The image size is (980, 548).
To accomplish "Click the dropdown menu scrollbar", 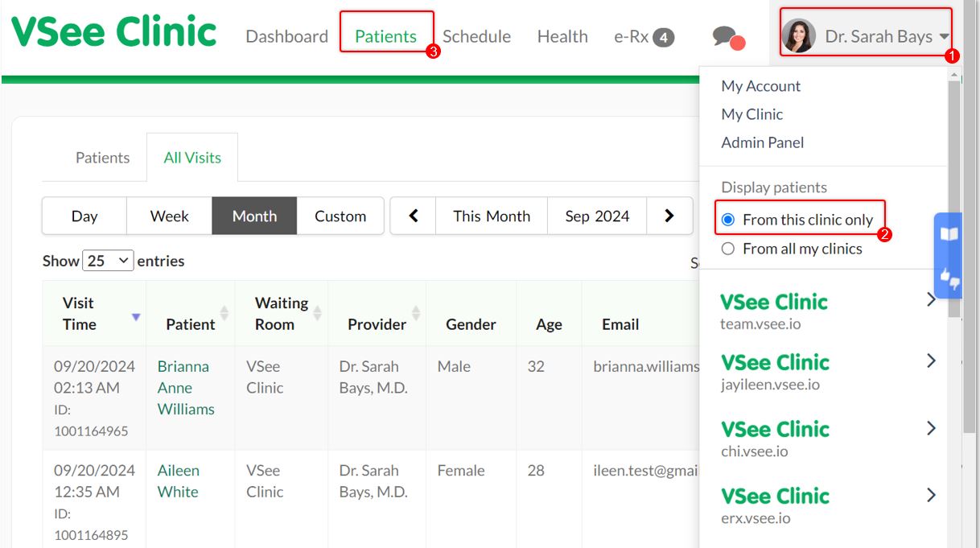I will (954, 197).
